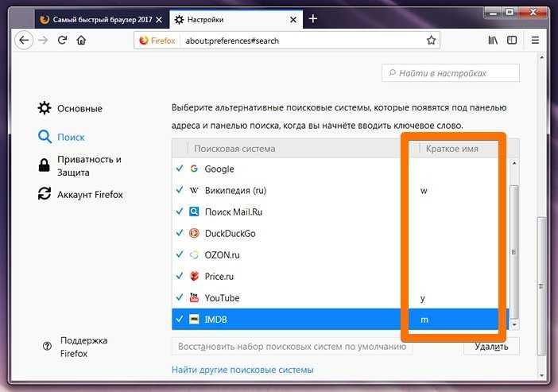This screenshot has width=558, height=392.
Task: Uncheck the Price.ru checkmark
Action: pos(180,275)
